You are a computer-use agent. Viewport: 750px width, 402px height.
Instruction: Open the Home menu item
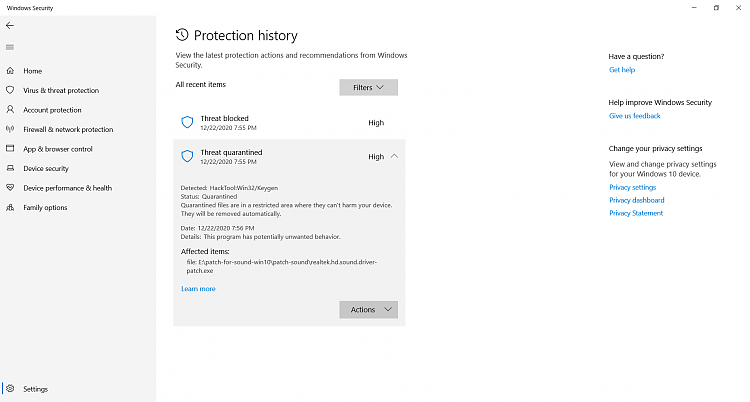point(33,71)
